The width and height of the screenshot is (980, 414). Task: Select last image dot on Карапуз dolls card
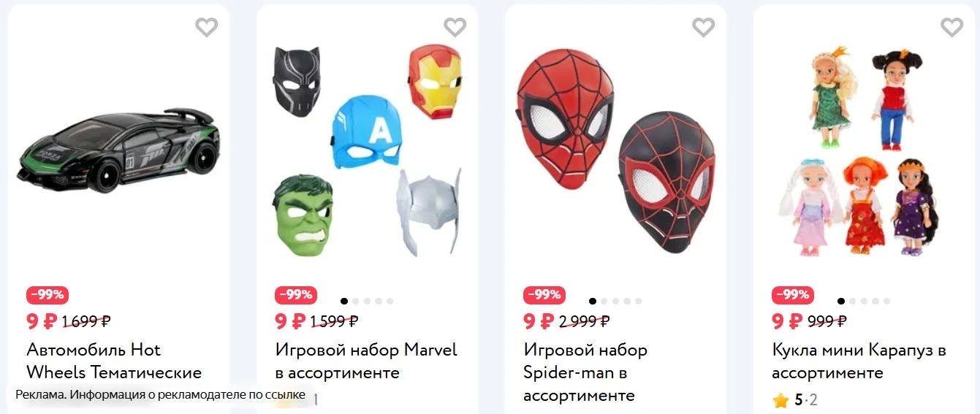[x=886, y=301]
